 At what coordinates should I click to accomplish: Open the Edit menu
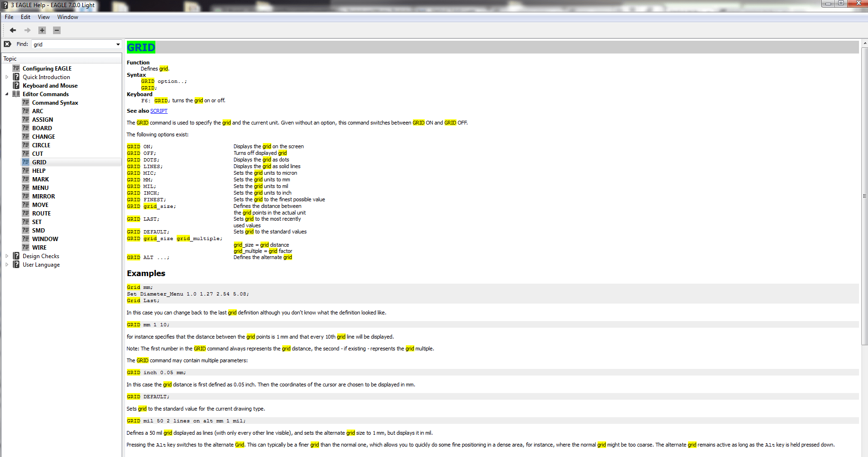pyautogui.click(x=26, y=17)
